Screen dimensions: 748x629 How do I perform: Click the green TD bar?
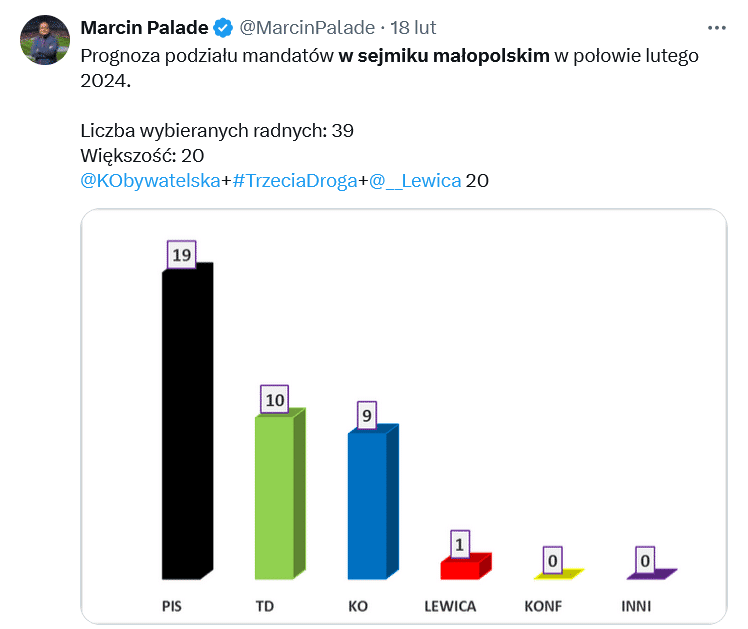pos(280,494)
